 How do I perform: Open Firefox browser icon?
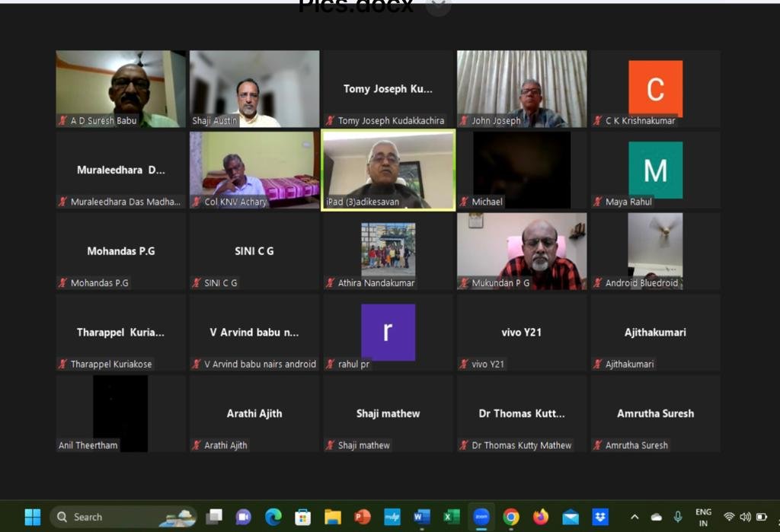(541, 517)
